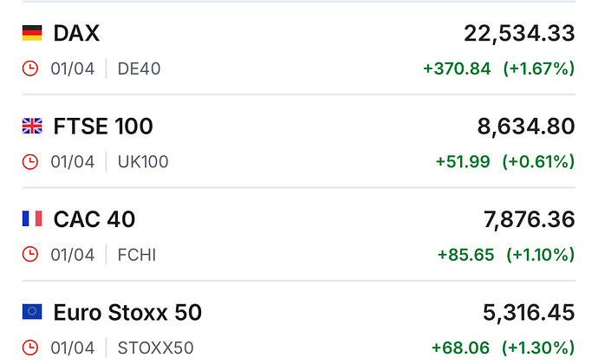This screenshot has height=364, width=598.
Task: Click the DAX price 22,534.33
Action: (x=519, y=33)
